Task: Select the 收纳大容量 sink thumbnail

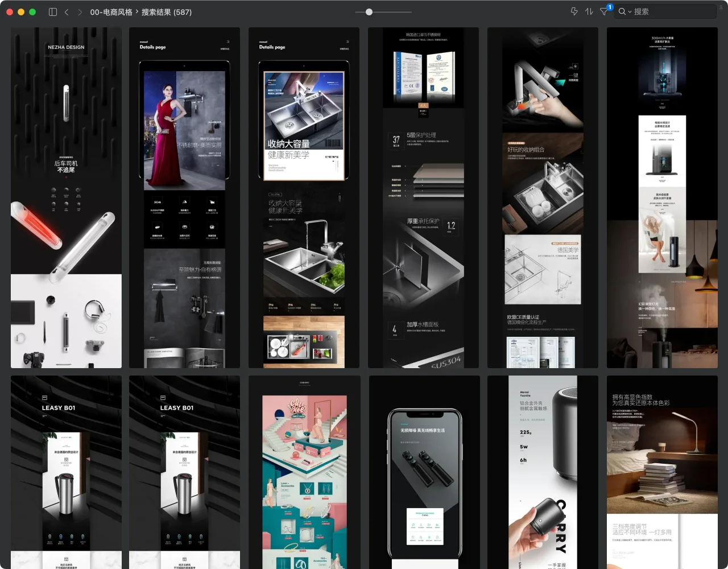Action: (304, 197)
